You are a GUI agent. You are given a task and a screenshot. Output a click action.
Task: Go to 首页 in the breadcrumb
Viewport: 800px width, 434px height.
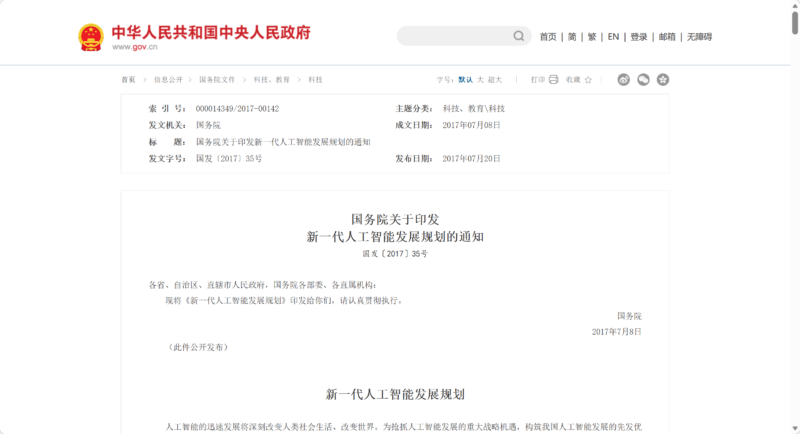(129, 80)
